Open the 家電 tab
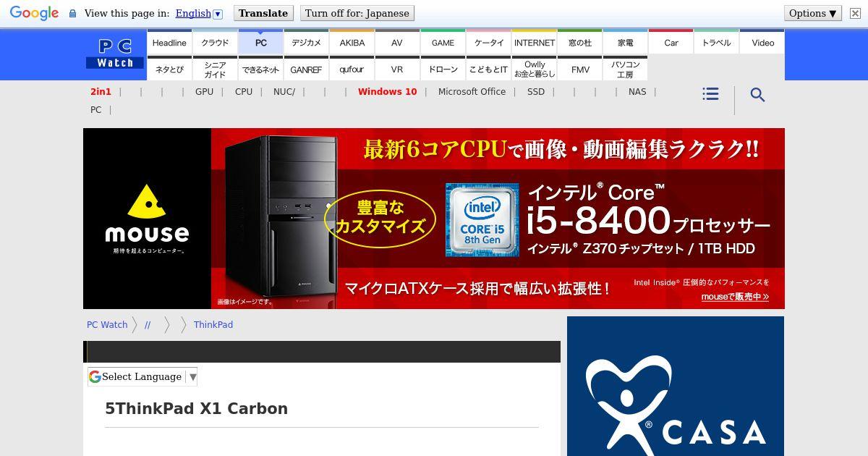The width and height of the screenshot is (868, 456). click(x=625, y=43)
